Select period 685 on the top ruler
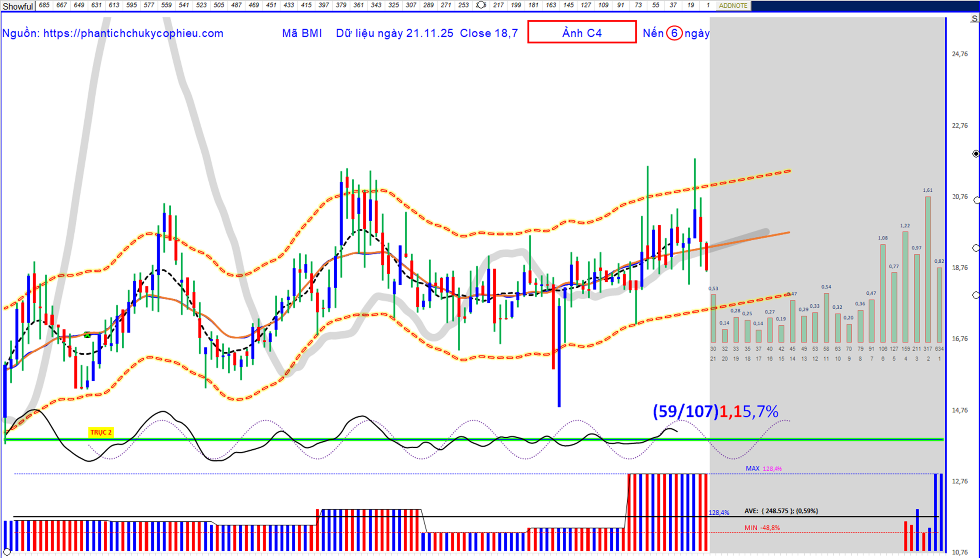 [44, 5]
